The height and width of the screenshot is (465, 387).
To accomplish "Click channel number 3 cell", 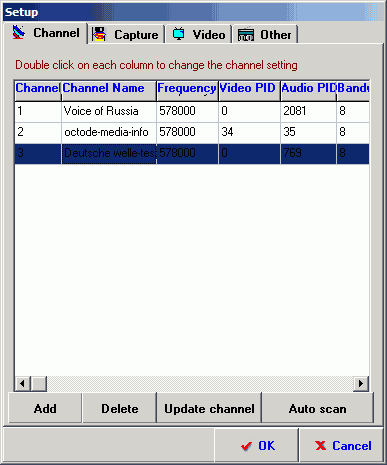I will coord(38,153).
